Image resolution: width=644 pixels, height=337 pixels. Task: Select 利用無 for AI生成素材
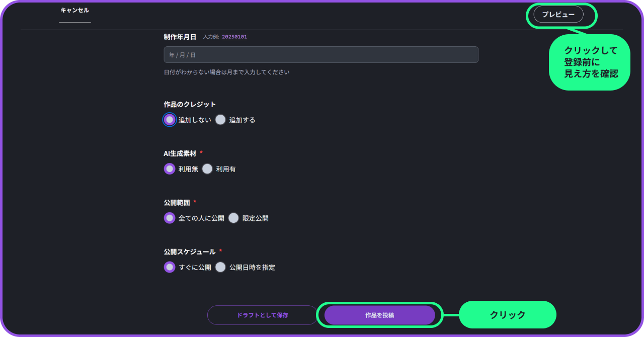[170, 169]
